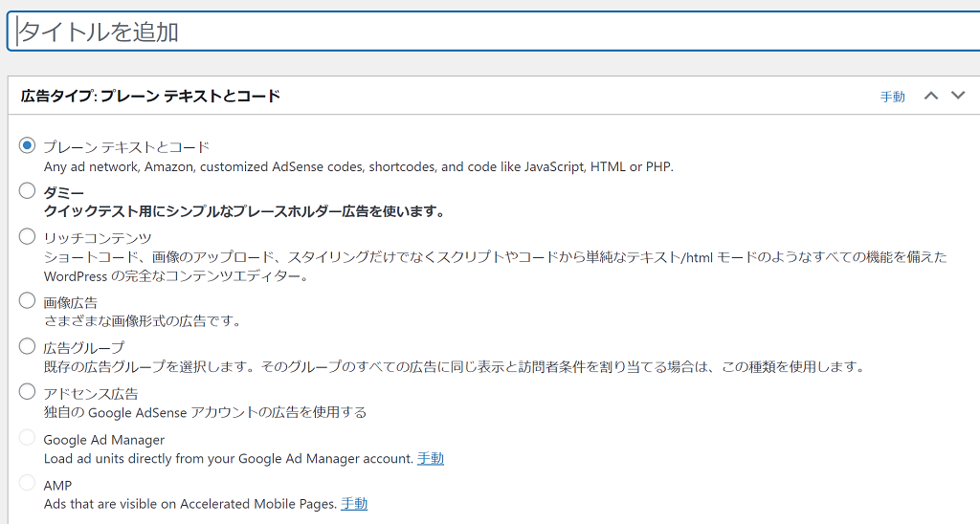Click the 広告タイプ panel heading text
Image resolution: width=980 pixels, height=524 pixels.
click(150, 96)
